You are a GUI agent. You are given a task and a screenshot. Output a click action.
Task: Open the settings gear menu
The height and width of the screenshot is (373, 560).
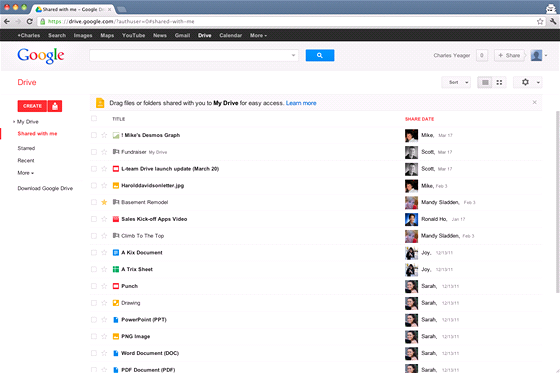(528, 82)
